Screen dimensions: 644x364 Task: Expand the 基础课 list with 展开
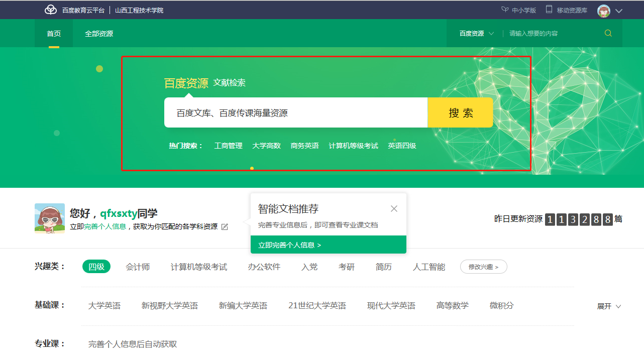(x=609, y=306)
